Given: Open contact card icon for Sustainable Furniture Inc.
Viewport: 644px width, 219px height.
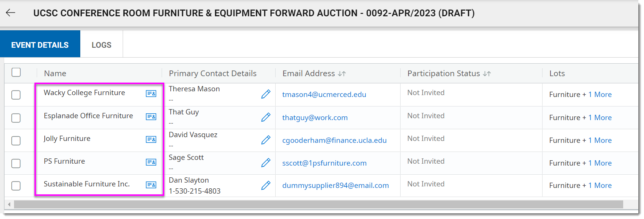Looking at the screenshot, I should point(151,185).
